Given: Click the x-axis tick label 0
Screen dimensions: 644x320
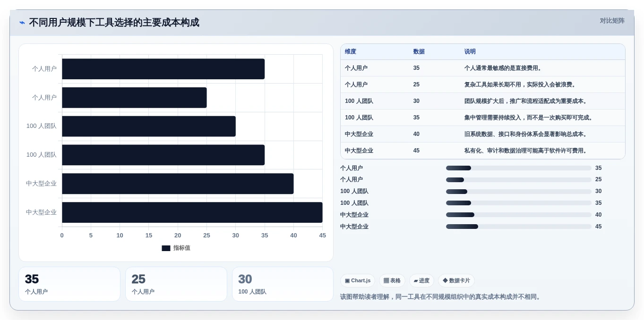Looking at the screenshot, I should click(62, 236).
